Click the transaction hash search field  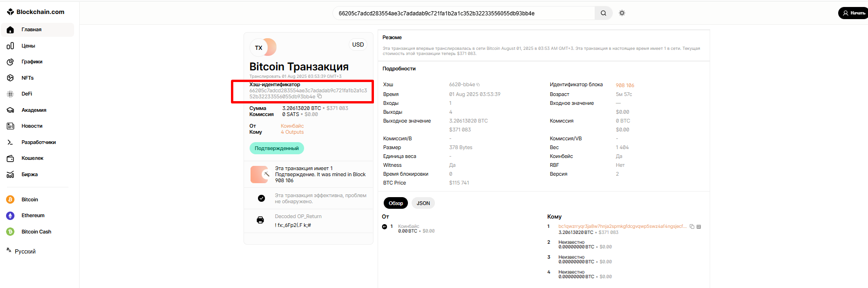click(463, 14)
